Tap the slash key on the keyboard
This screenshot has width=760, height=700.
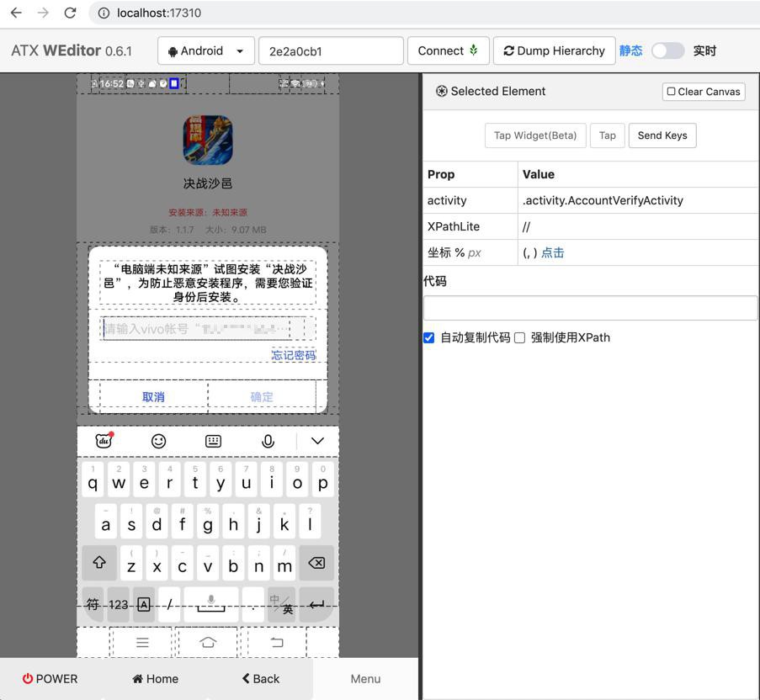point(169,605)
